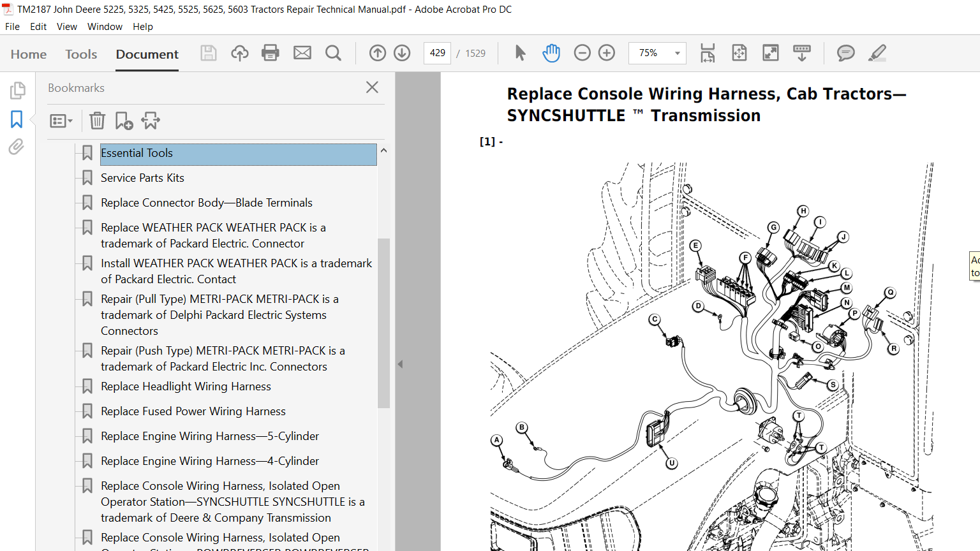Screen dimensions: 980x551
Task: Open Replace Engine Wiring Harness—5-Cylinder bookmark
Action: tap(210, 436)
